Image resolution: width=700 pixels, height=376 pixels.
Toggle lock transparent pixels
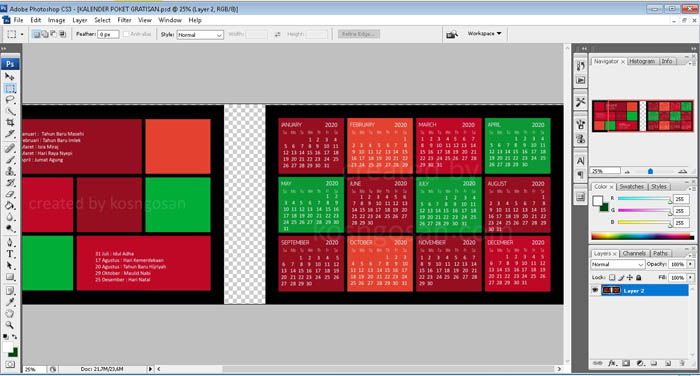coord(612,277)
